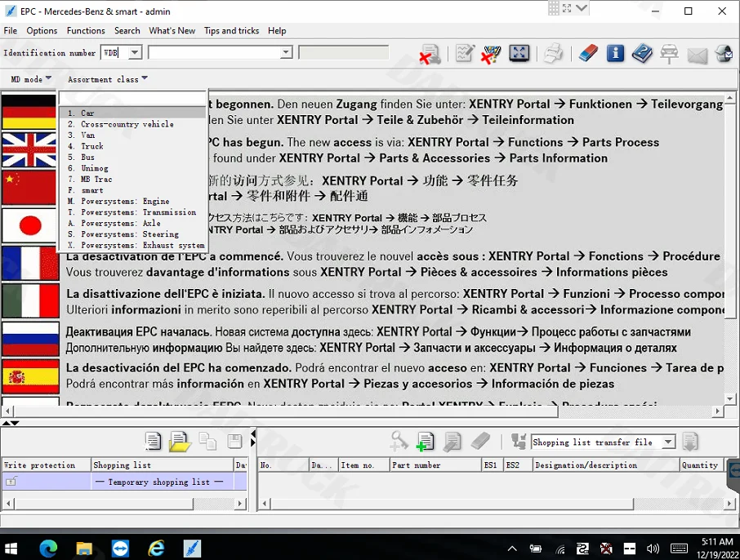The image size is (740, 560).
Task: Open shopping list folder icon
Action: [180, 442]
